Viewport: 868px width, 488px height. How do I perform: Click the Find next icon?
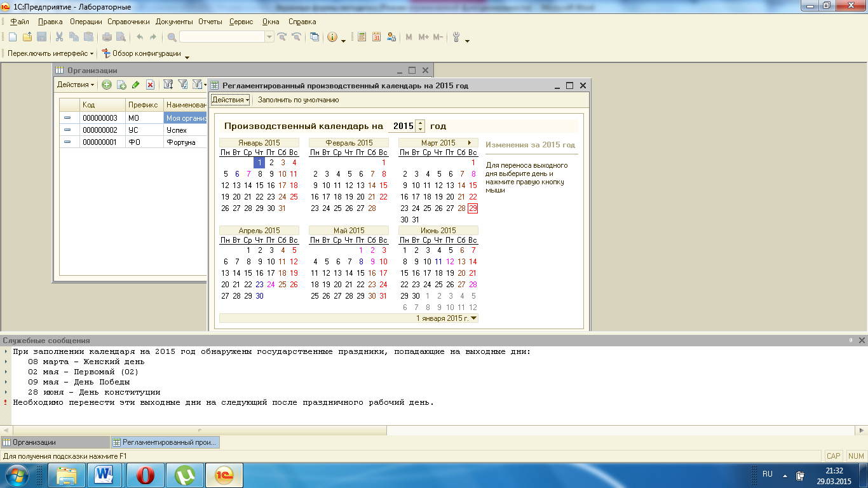click(x=282, y=37)
